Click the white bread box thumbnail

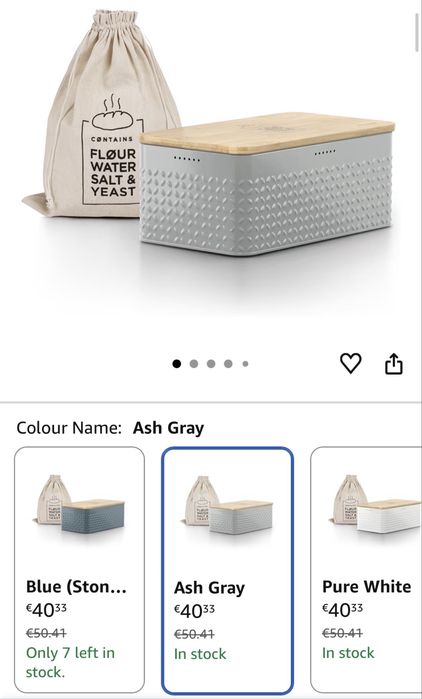pos(376,505)
